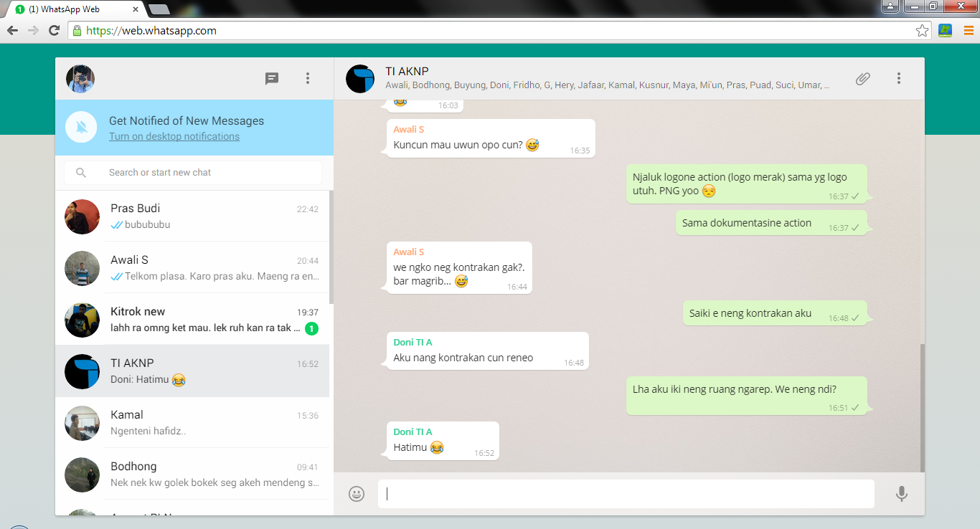Open sidebar menu three-dot icon
This screenshot has height=529, width=980.
coord(308,79)
